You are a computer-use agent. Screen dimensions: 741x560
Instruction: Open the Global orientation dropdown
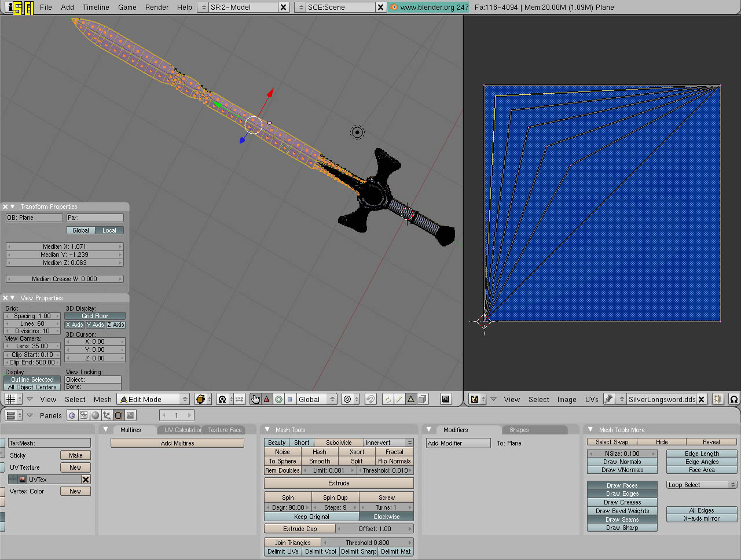[x=316, y=399]
